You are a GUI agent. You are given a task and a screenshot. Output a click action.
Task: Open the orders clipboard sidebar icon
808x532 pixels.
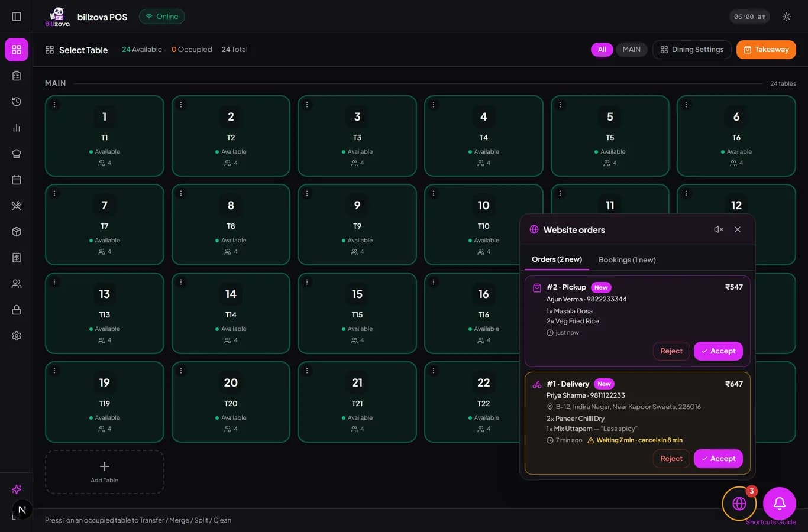pos(17,76)
